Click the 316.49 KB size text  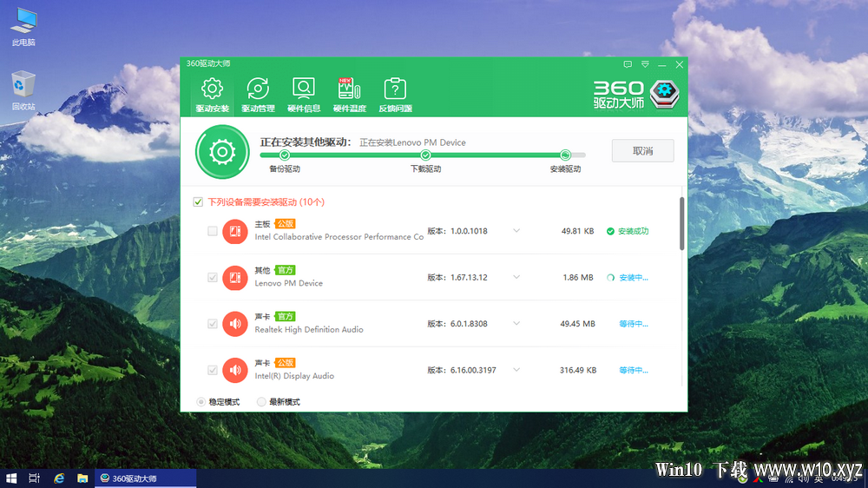click(x=578, y=370)
